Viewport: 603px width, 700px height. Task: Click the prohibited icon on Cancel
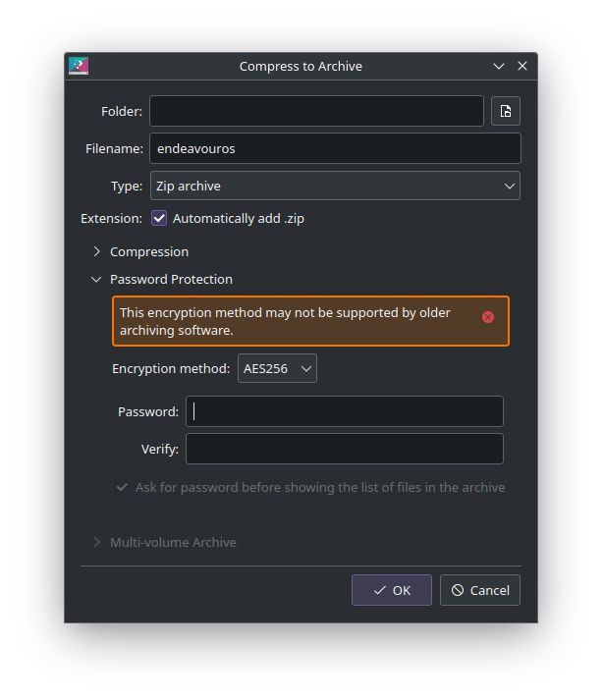pyautogui.click(x=458, y=590)
